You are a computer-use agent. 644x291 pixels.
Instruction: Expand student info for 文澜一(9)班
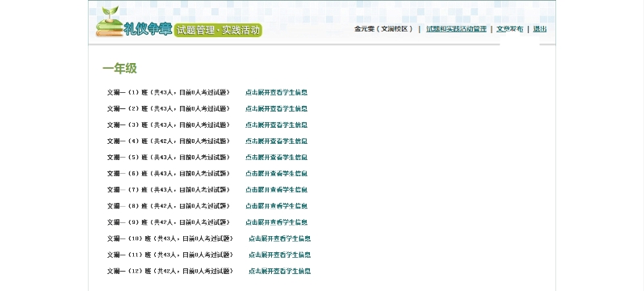click(277, 222)
